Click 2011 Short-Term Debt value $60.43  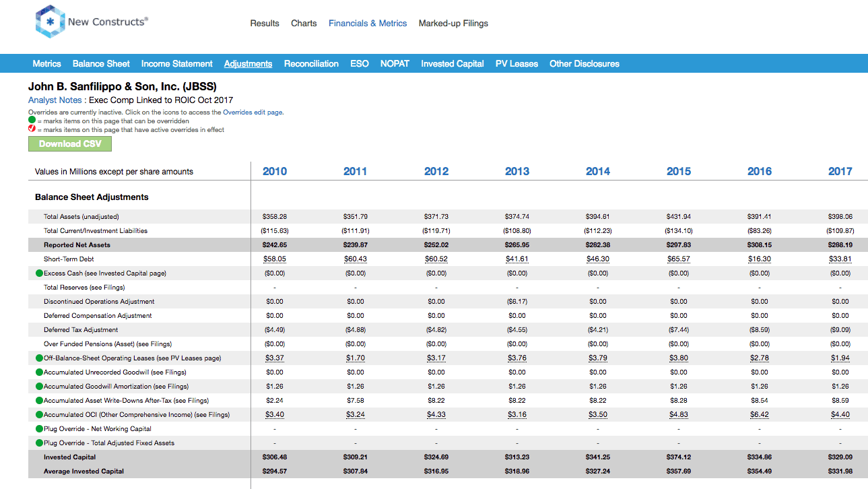click(356, 259)
